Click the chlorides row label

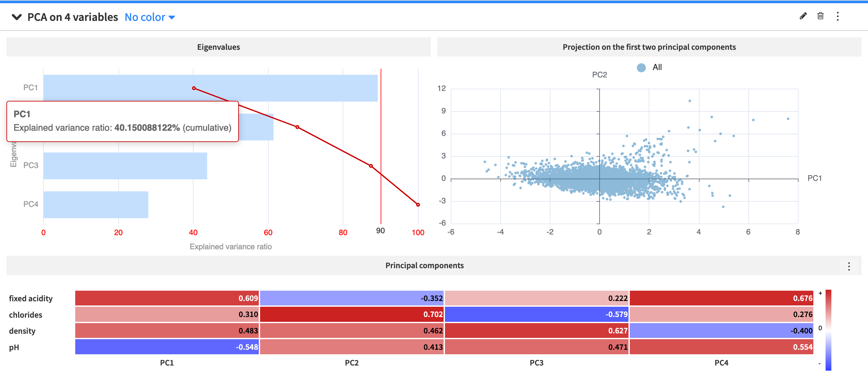26,315
